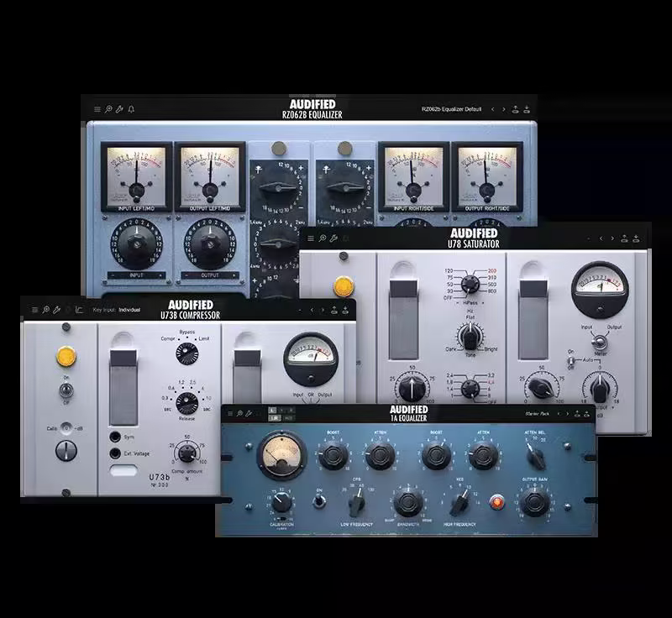
Task: Toggle the Auto On/Off switch in U78 Saturator
Action: click(571, 359)
